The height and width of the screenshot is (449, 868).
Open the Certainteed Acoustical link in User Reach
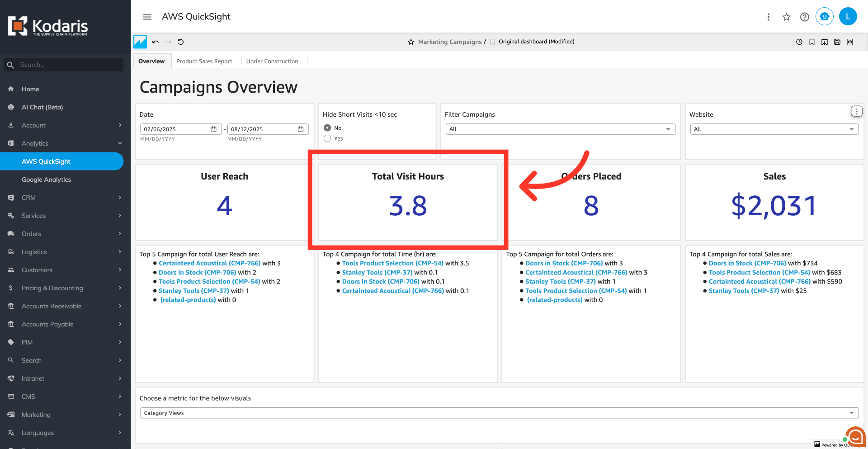210,263
